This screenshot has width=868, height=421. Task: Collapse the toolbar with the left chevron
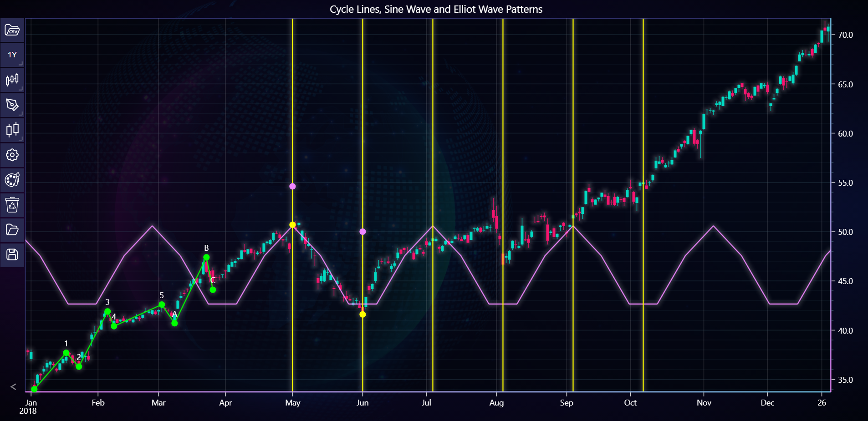13,387
